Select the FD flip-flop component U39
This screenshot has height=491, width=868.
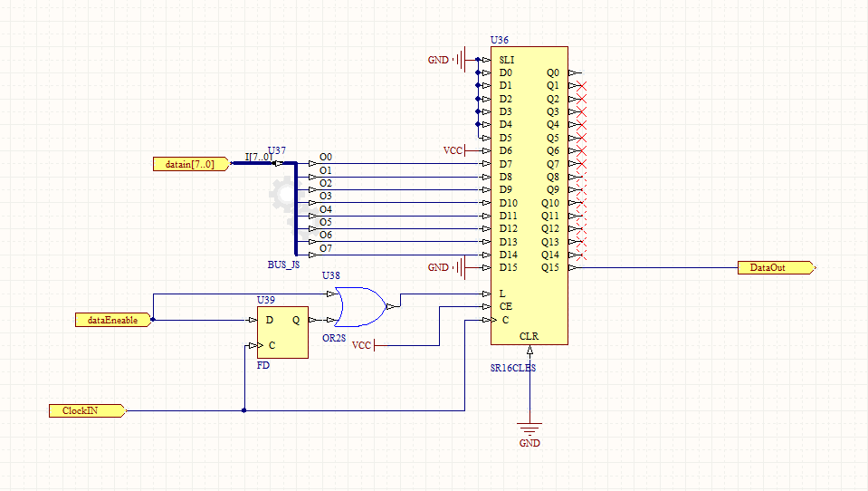(281, 332)
